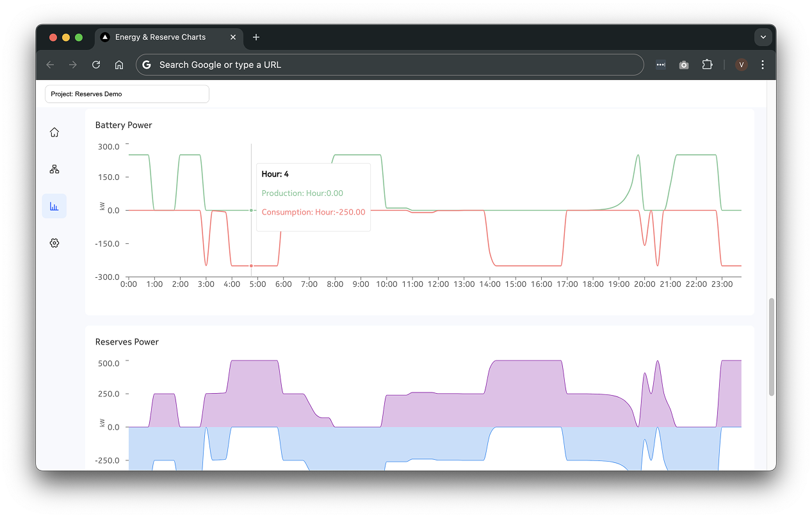Screen dimensions: 812x518
Task: Go back with the browser back arrow
Action: pyautogui.click(x=50, y=65)
